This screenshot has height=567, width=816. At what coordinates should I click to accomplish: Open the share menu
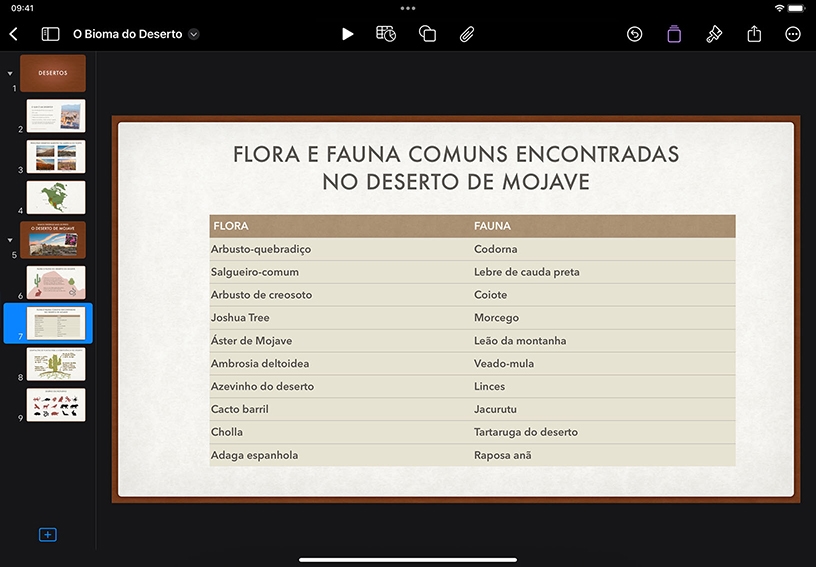[x=754, y=34]
